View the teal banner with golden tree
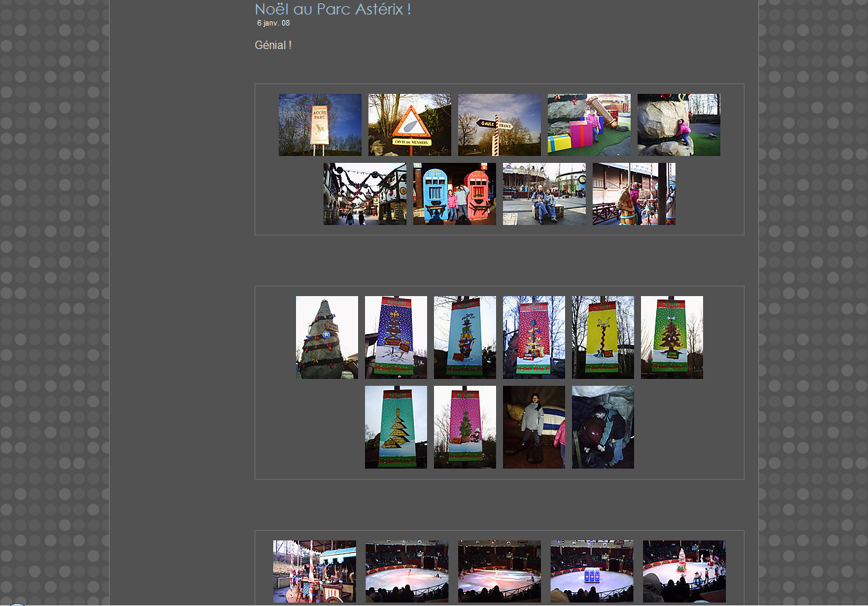 395,427
